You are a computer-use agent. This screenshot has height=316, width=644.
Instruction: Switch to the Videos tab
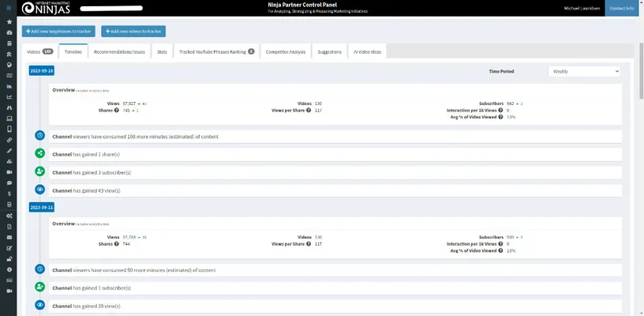coord(39,51)
